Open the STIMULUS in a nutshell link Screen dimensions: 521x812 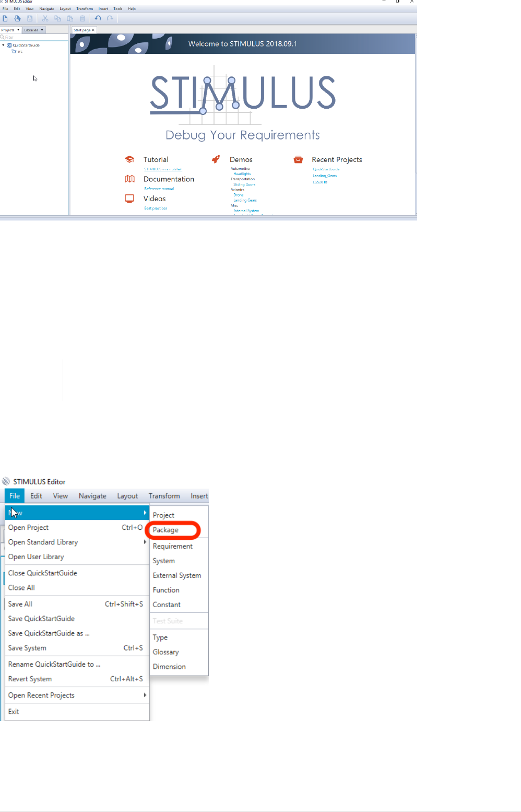(163, 169)
